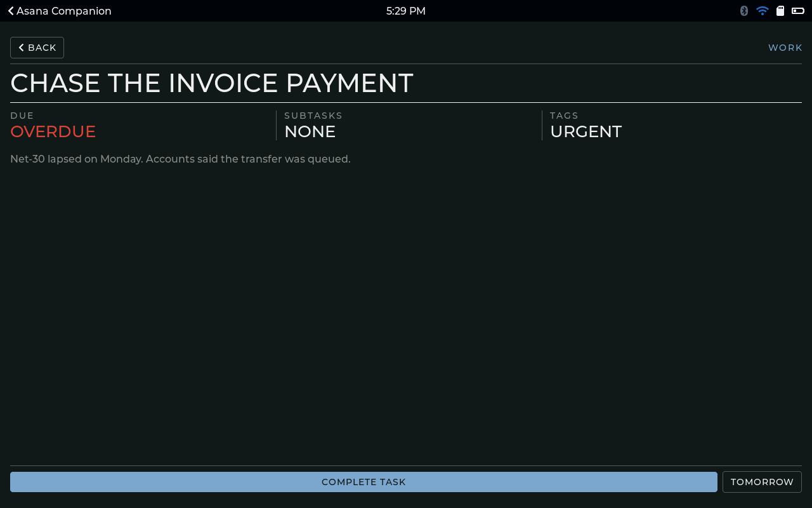Open the Work project link

point(785,48)
